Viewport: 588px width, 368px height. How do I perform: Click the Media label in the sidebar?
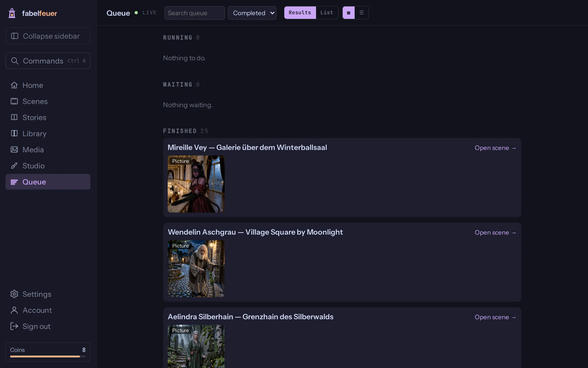(33, 149)
